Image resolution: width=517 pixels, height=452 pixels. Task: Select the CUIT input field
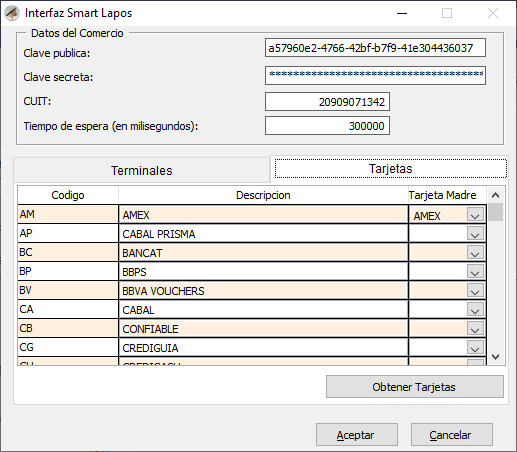(x=327, y=101)
